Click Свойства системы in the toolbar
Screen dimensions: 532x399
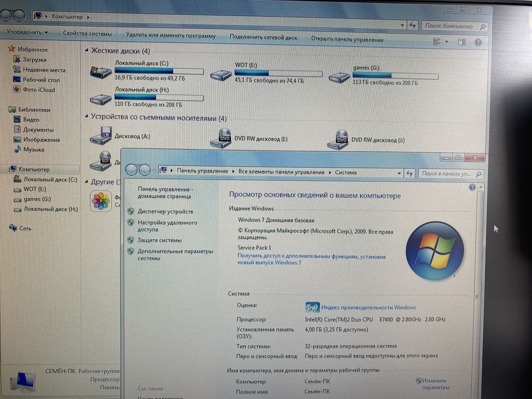pyautogui.click(x=87, y=34)
